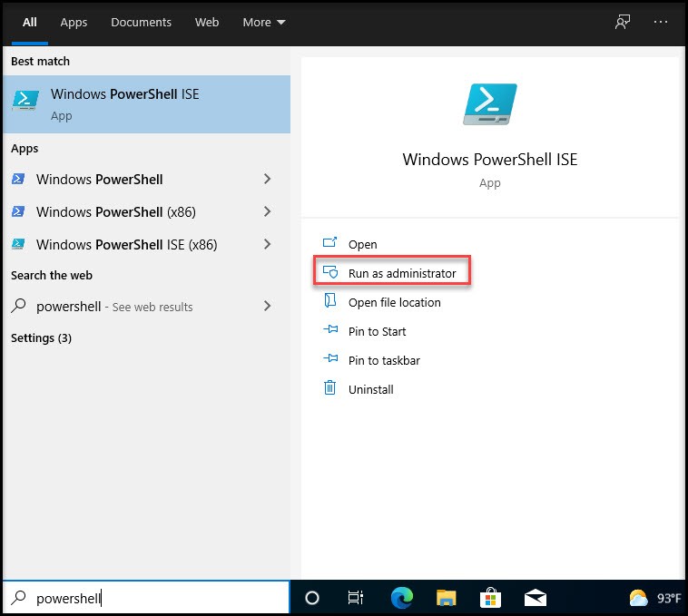Click the PowerShell ISE best match icon

(25, 101)
